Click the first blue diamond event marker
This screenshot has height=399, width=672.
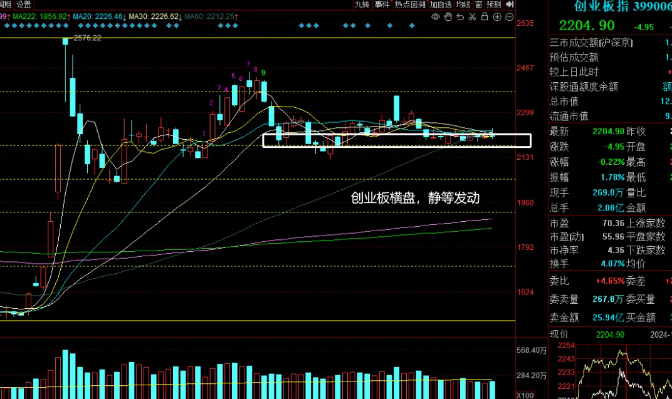pos(6,26)
